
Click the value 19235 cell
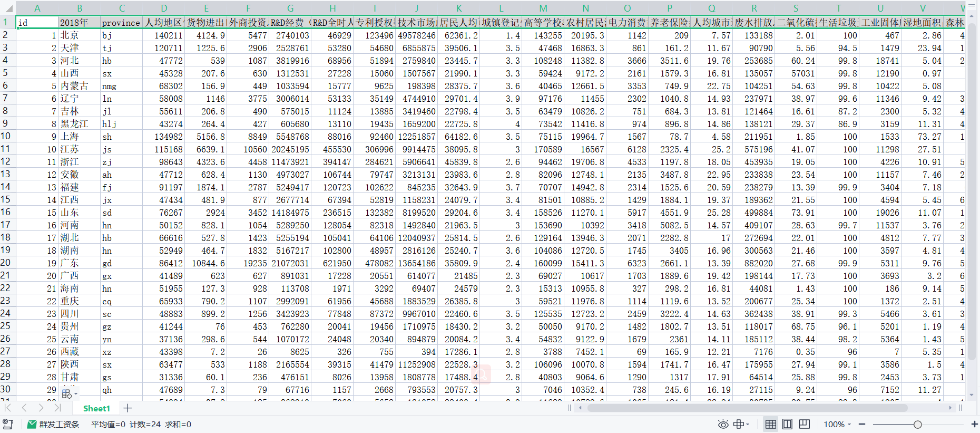[x=248, y=263]
